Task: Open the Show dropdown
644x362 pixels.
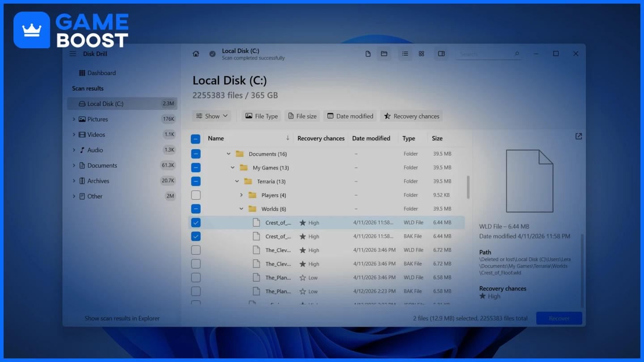Action: point(211,116)
